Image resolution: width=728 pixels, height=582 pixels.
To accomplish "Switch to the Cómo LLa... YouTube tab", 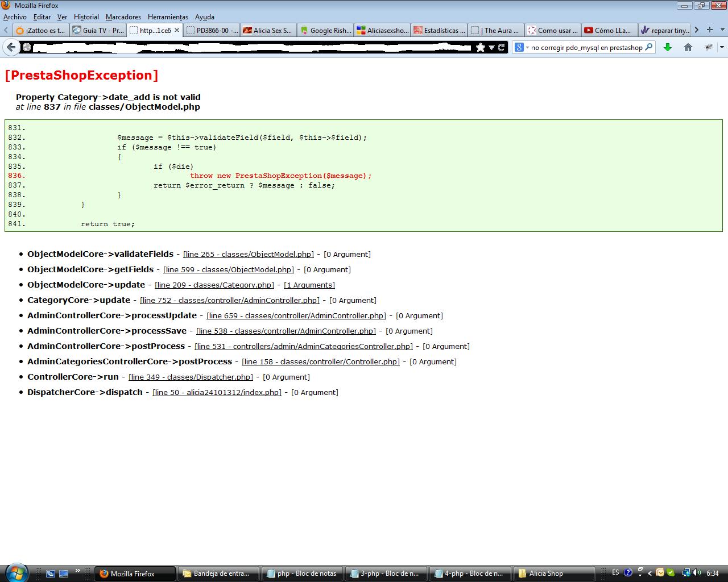I will click(x=610, y=30).
